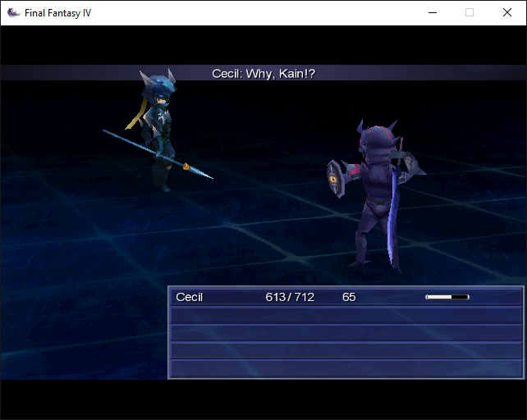527x420 pixels.
Task: Select the fifth empty party slot
Action: tap(346, 368)
